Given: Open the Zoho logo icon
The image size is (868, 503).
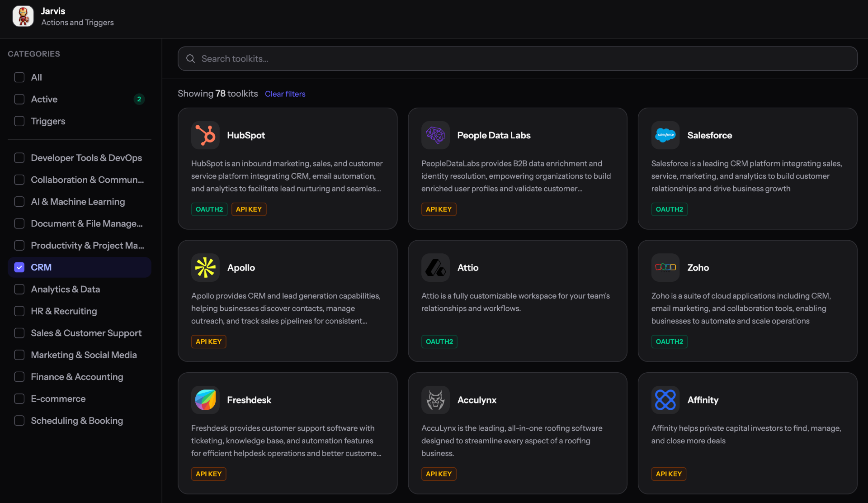Looking at the screenshot, I should pyautogui.click(x=665, y=267).
